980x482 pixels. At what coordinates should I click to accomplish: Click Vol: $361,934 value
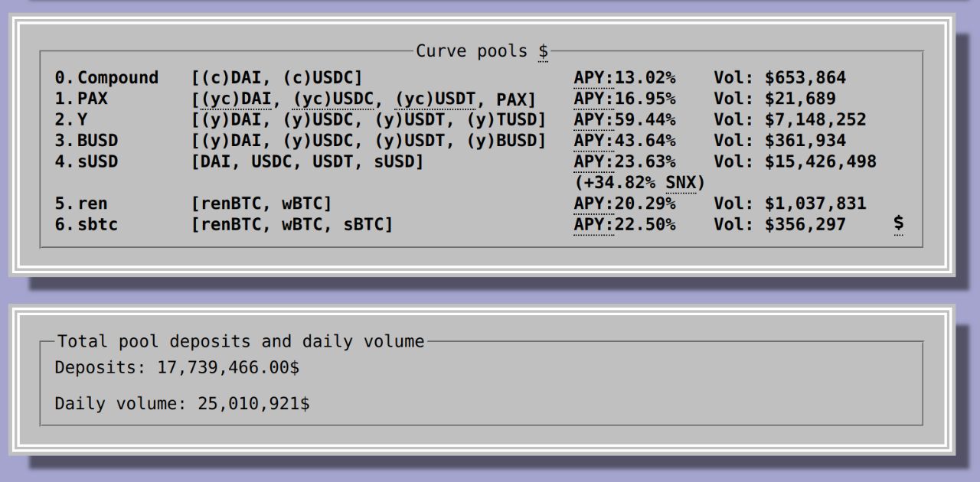click(x=780, y=141)
